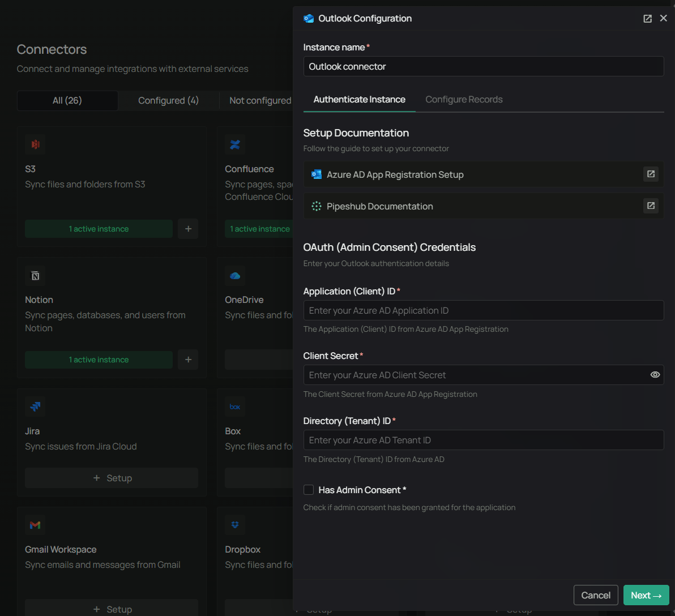Click the Box connector icon
This screenshot has width=675, height=616.
(x=235, y=407)
